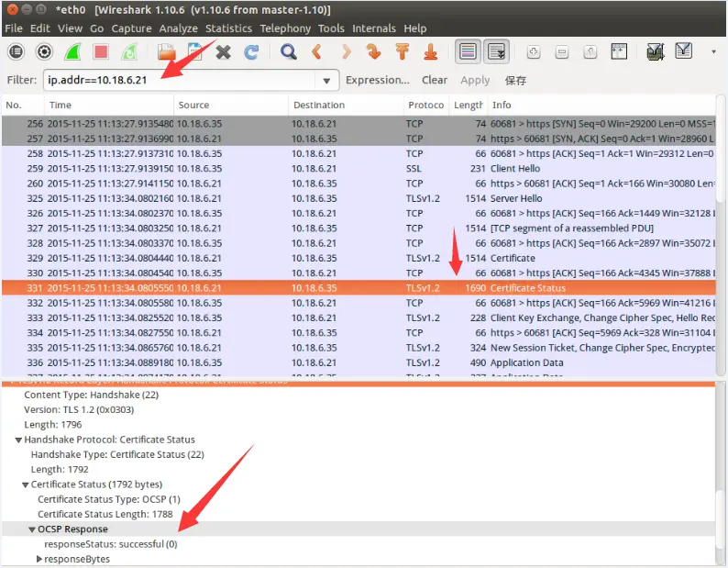Open filter history dropdown arrow
This screenshot has height=568, width=728.
[326, 81]
